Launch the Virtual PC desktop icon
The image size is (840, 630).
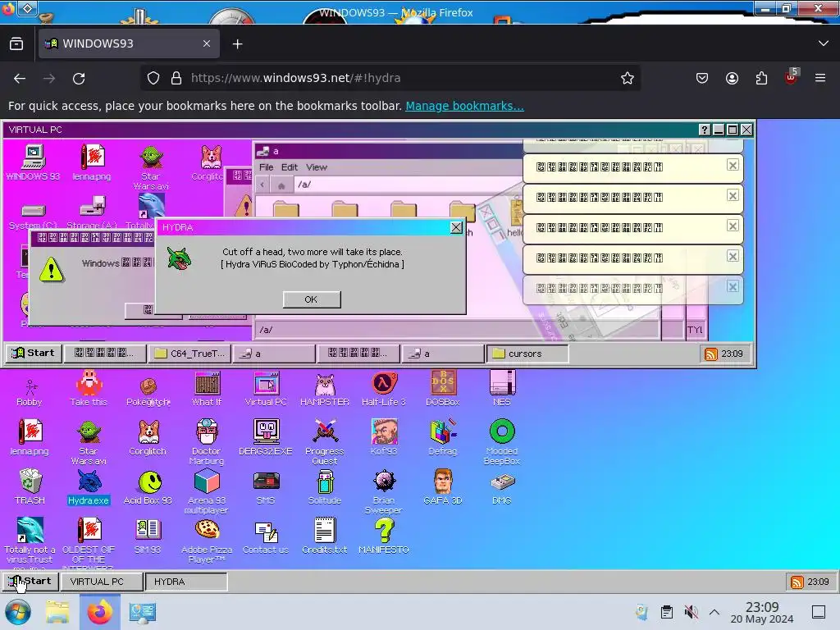[266, 389]
